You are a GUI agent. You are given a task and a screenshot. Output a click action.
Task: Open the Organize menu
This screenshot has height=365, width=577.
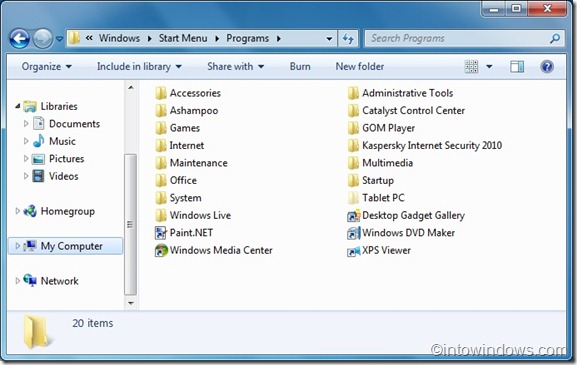click(x=46, y=67)
